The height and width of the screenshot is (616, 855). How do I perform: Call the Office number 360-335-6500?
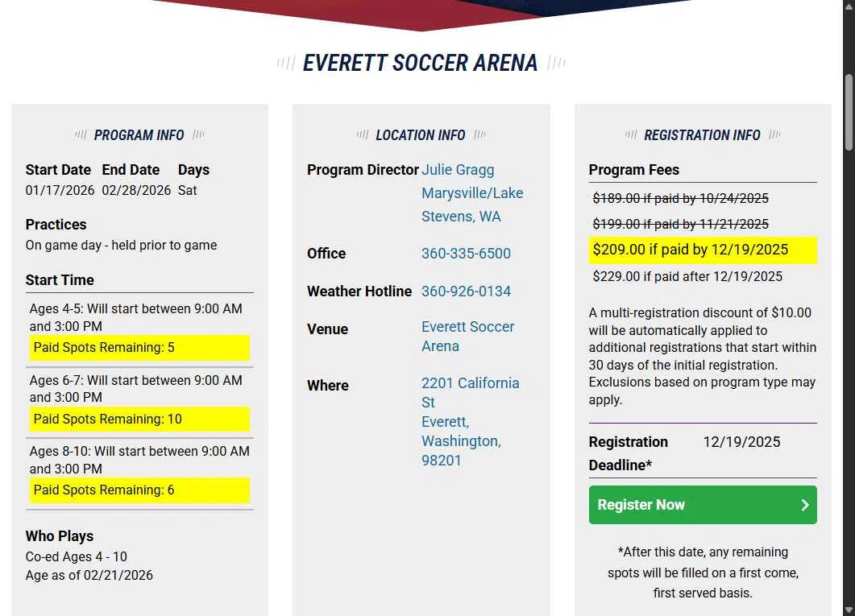click(466, 254)
